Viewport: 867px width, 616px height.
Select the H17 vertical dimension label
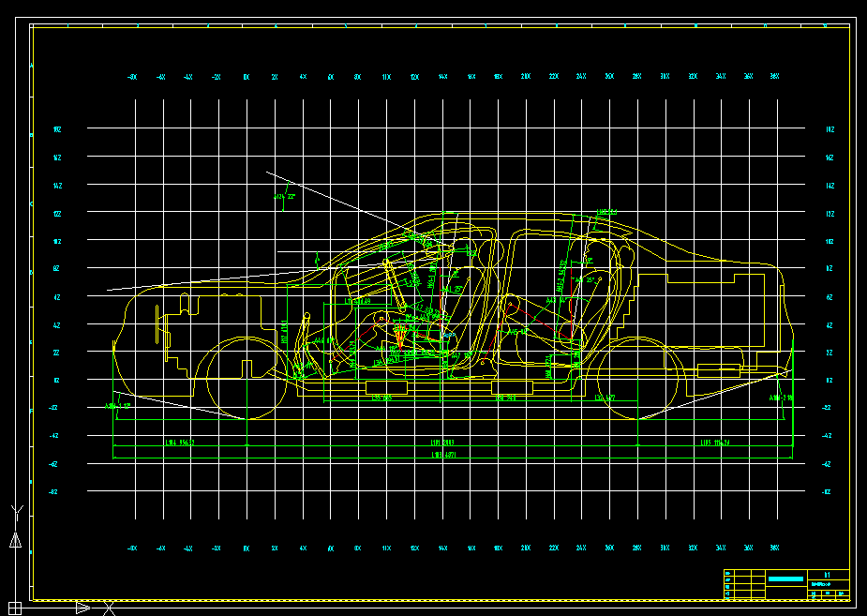[x=284, y=332]
